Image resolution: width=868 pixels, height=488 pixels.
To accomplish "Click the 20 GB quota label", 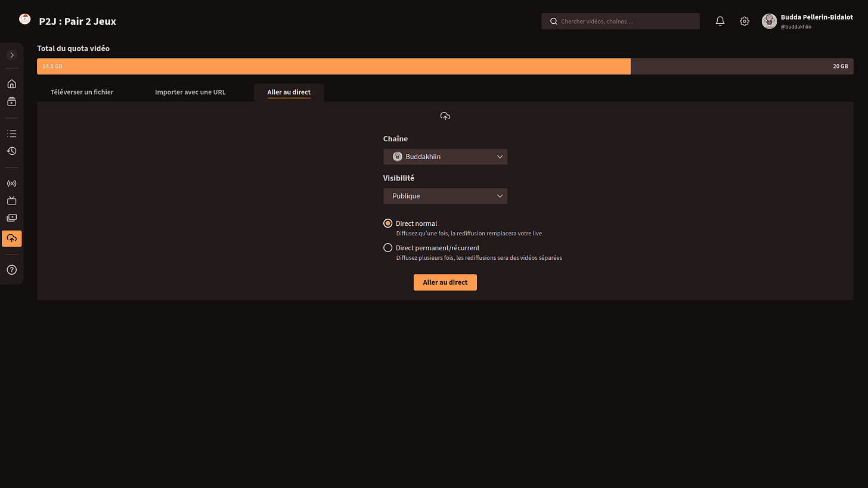I will [840, 66].
